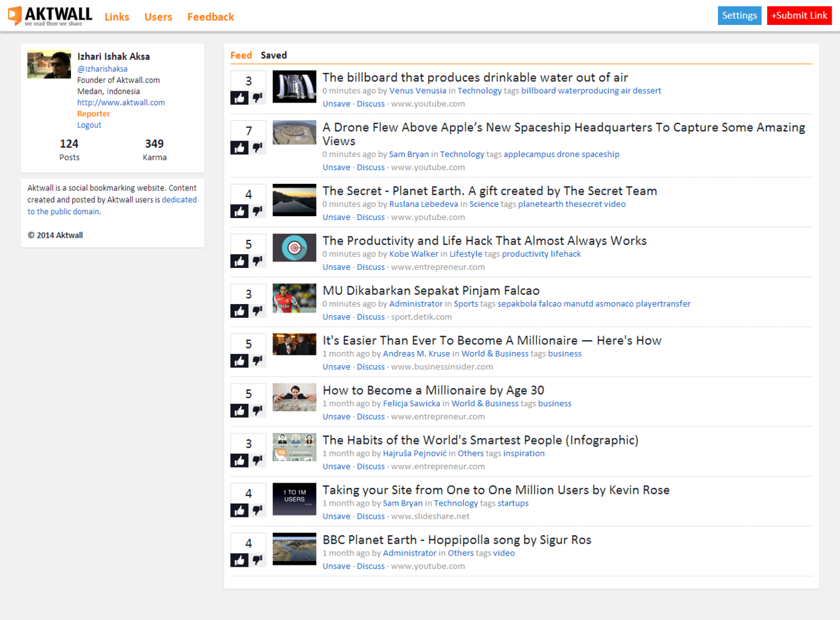Upvote the MU Falcao post
Image resolution: width=840 pixels, height=620 pixels.
[x=240, y=311]
